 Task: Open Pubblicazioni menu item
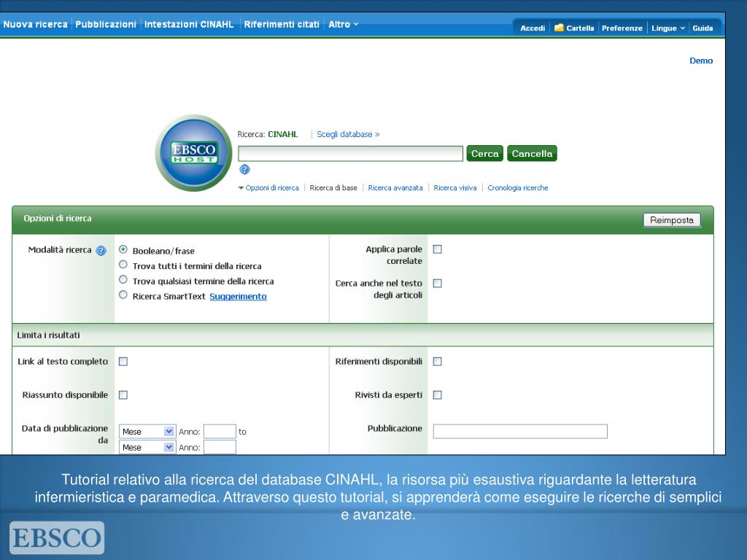click(106, 24)
